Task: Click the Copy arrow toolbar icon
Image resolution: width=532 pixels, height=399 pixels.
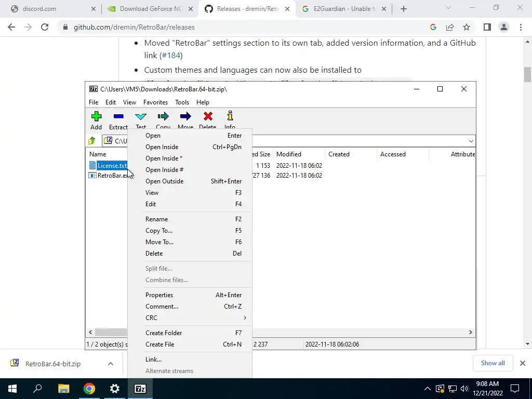Action: pos(163,116)
